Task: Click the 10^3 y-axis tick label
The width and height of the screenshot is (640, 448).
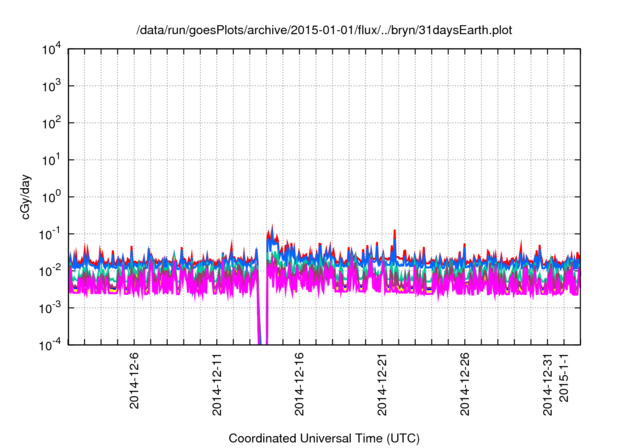Action: click(x=51, y=86)
